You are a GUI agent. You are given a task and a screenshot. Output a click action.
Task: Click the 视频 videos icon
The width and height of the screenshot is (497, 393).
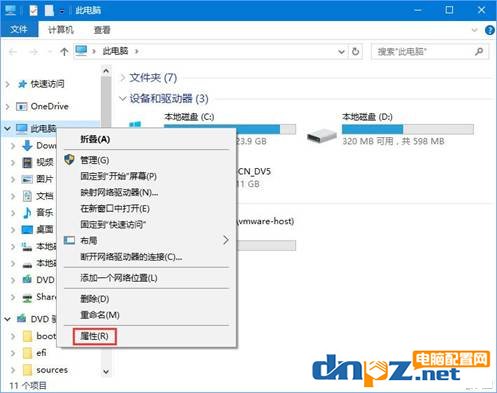click(27, 162)
